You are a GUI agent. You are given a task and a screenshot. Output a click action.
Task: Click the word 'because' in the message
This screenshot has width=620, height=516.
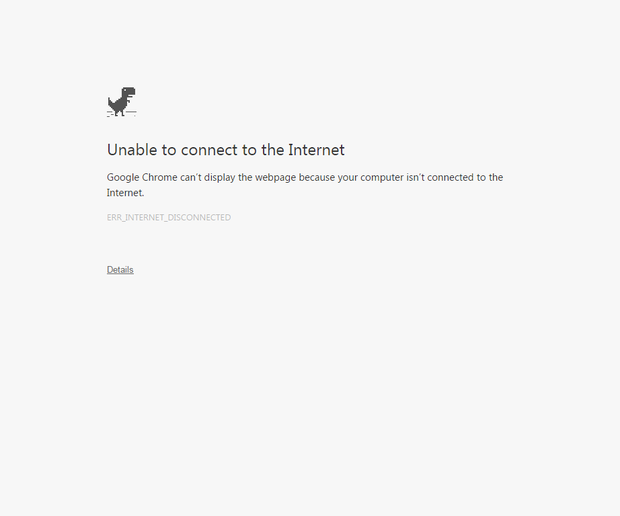317,178
